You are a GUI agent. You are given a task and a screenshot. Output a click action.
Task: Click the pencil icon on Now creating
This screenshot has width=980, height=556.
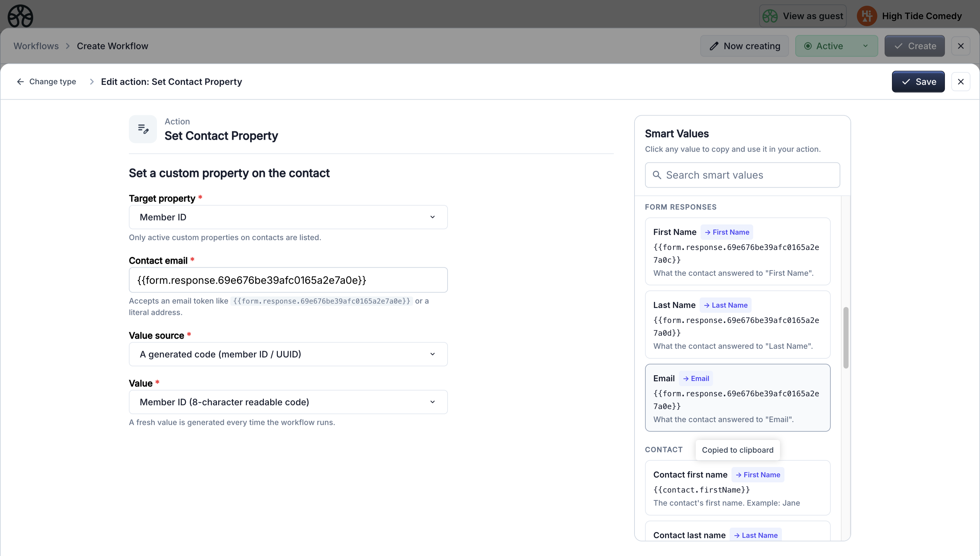(714, 46)
